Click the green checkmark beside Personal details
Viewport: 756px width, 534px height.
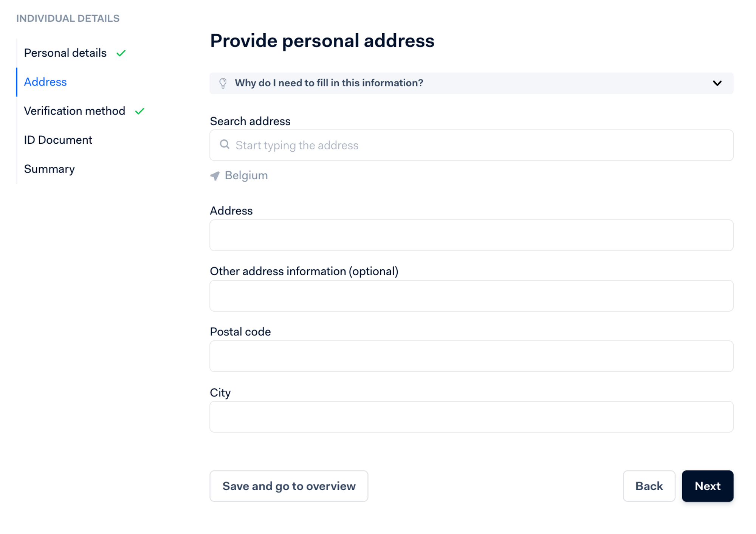[x=121, y=53]
